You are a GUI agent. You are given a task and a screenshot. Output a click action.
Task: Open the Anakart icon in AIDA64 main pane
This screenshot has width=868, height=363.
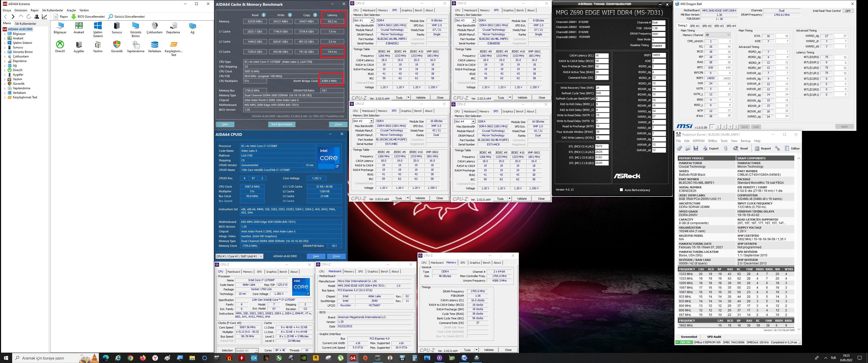pyautogui.click(x=79, y=28)
